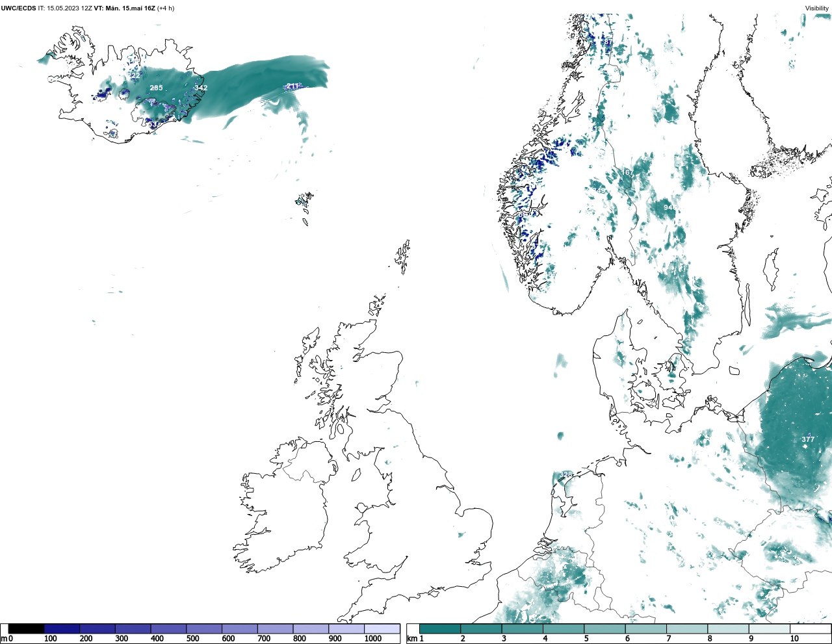
Task: Click the palest 9–10 km legend swatch
Action: (x=770, y=628)
